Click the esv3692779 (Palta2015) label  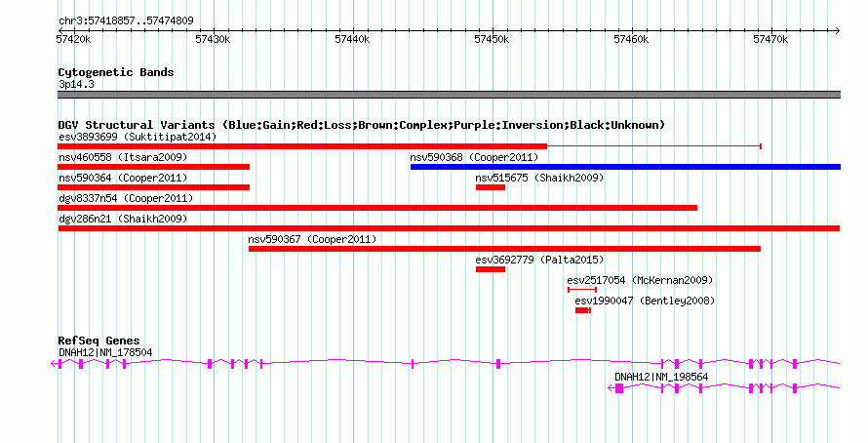click(539, 260)
